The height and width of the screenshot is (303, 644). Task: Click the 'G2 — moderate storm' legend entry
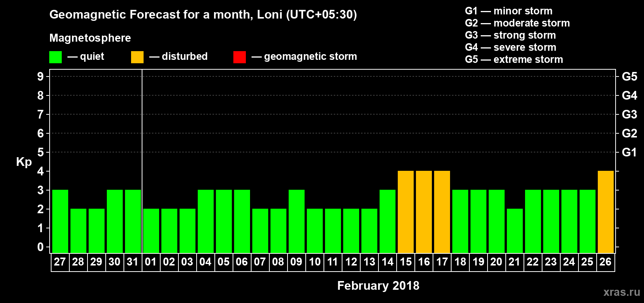(517, 23)
